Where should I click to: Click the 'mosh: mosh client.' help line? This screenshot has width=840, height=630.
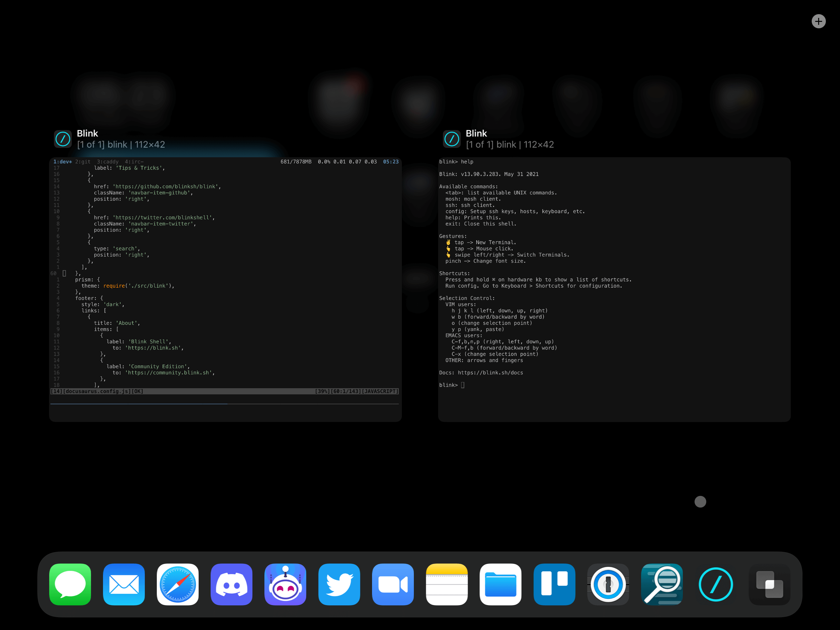pyautogui.click(x=473, y=199)
